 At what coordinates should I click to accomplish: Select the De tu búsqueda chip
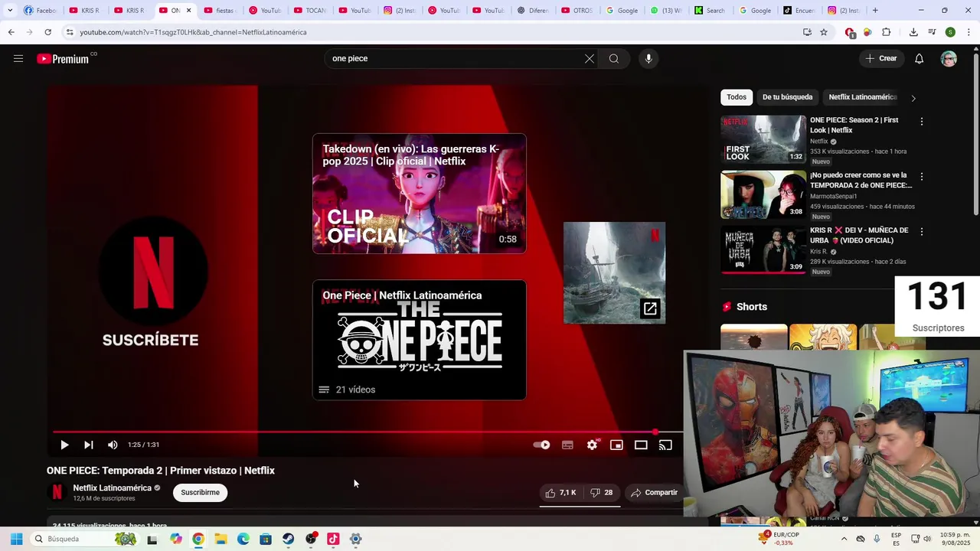pyautogui.click(x=787, y=97)
